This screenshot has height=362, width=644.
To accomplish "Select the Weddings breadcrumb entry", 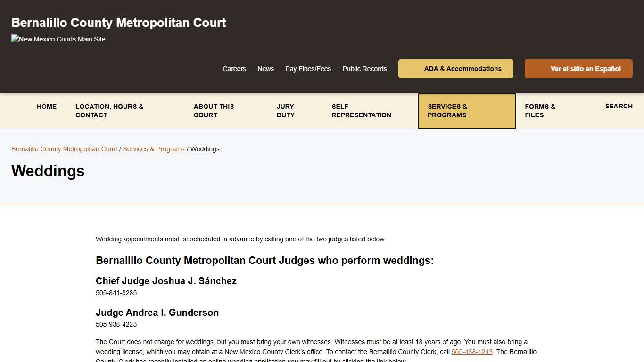I will tap(205, 149).
